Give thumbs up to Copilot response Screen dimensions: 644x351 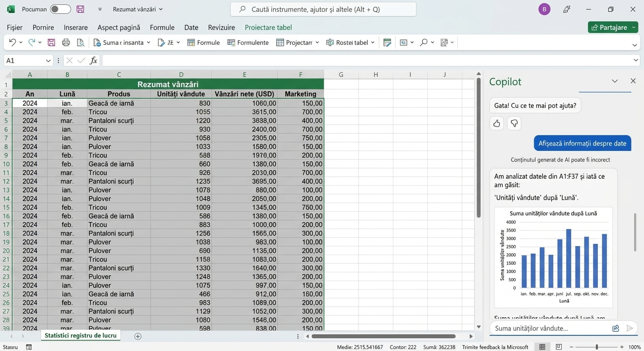point(497,123)
